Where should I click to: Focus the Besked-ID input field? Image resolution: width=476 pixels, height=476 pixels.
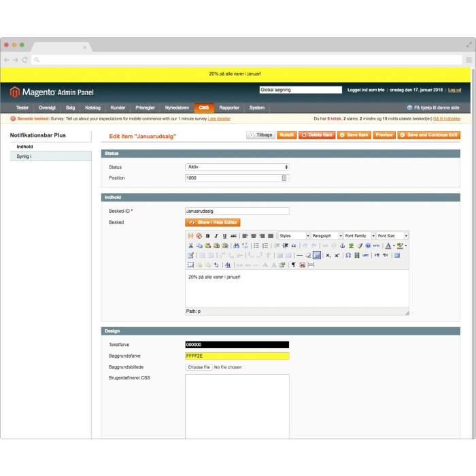tap(237, 211)
